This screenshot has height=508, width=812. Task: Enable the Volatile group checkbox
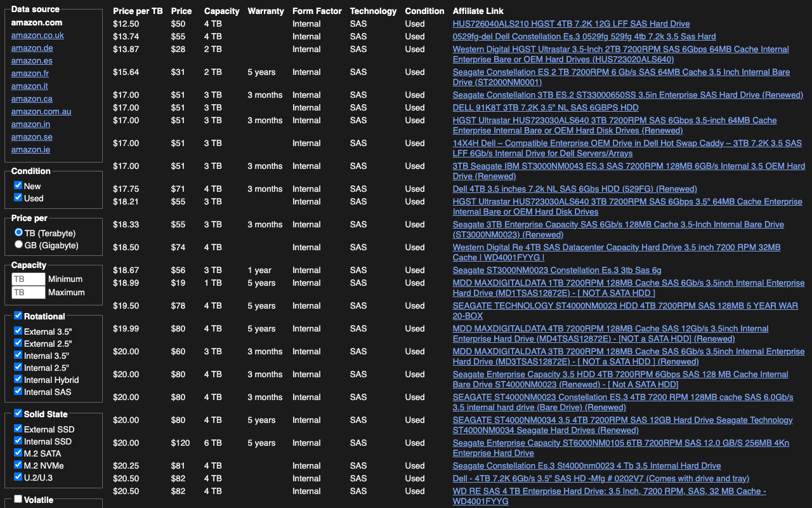[18, 499]
